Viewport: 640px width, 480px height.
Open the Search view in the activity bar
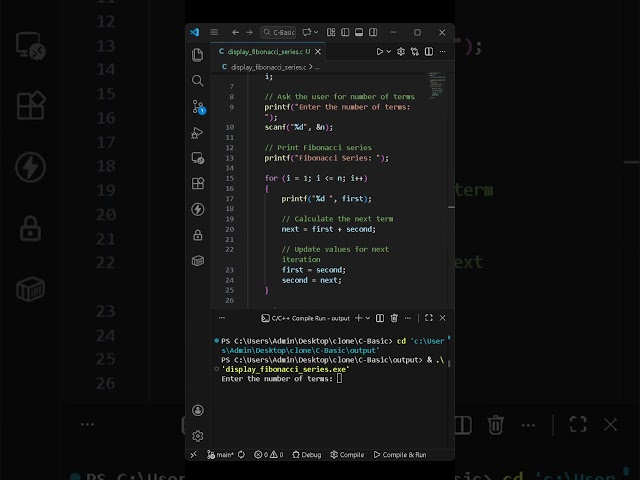click(x=198, y=80)
